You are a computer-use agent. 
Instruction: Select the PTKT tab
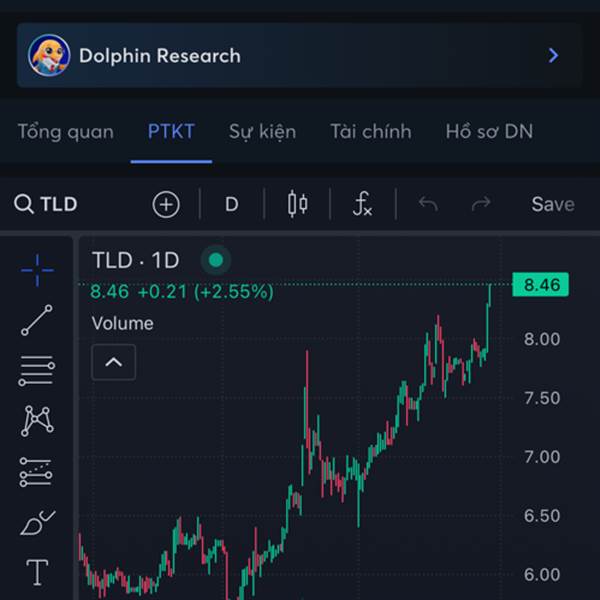(171, 132)
